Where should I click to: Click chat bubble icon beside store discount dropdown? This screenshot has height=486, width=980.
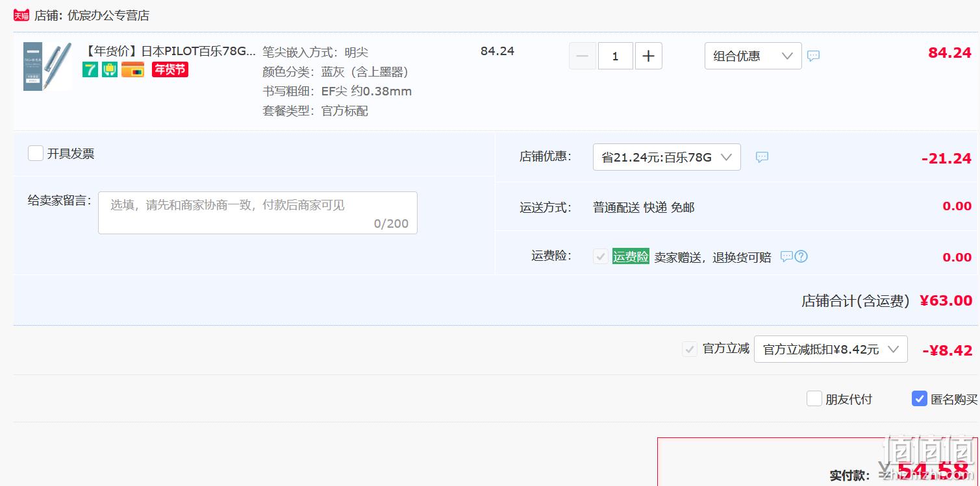point(762,157)
